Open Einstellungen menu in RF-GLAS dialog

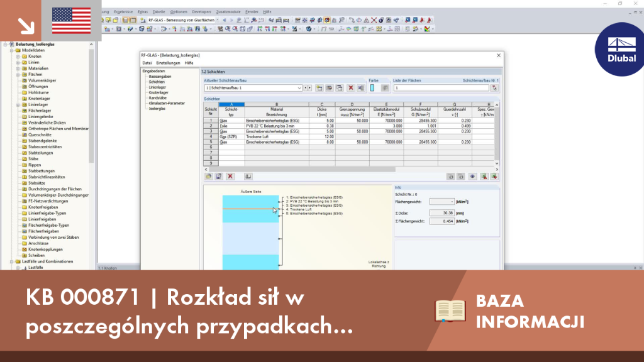point(168,63)
